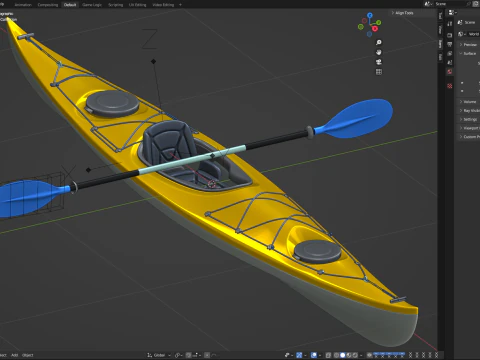Open the view layer properties tab
Viewport: 480px width, 360px height.
pos(450,53)
